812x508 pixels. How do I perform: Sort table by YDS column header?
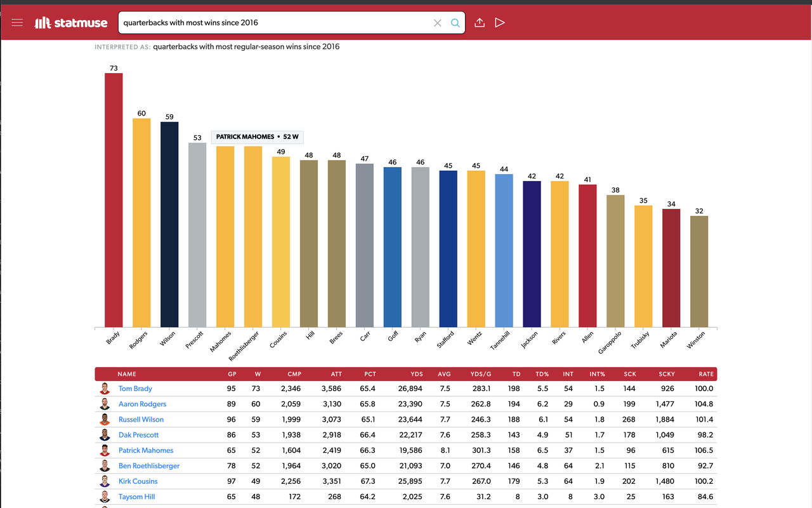[x=417, y=374]
